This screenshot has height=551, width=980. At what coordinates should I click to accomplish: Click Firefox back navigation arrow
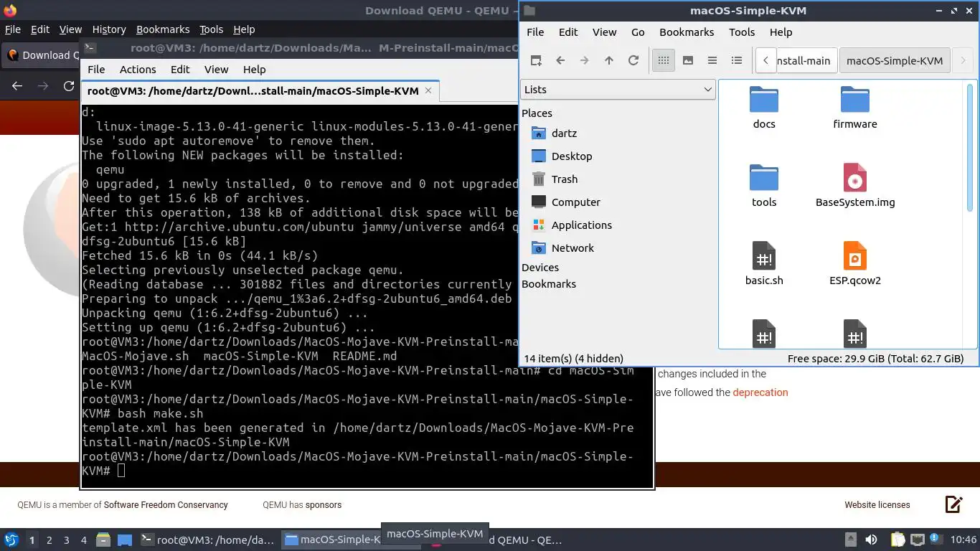[x=17, y=86]
